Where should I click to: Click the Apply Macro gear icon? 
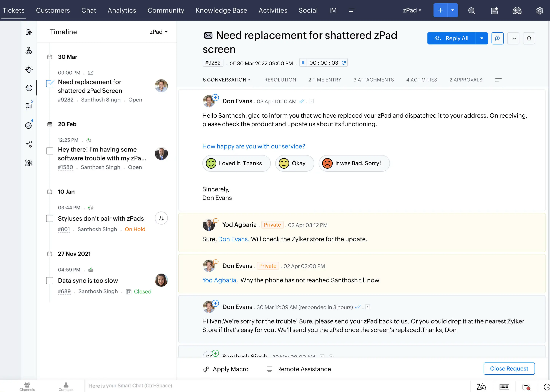point(206,369)
